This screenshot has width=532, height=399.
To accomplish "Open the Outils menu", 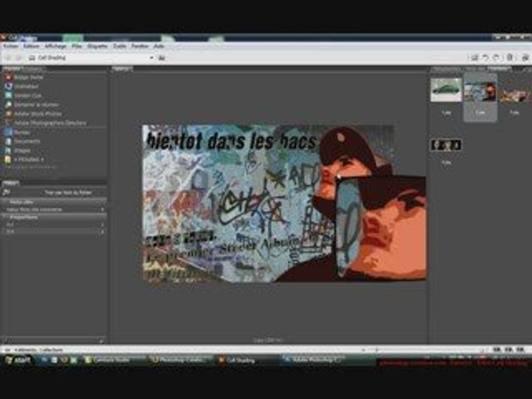I will (120, 46).
